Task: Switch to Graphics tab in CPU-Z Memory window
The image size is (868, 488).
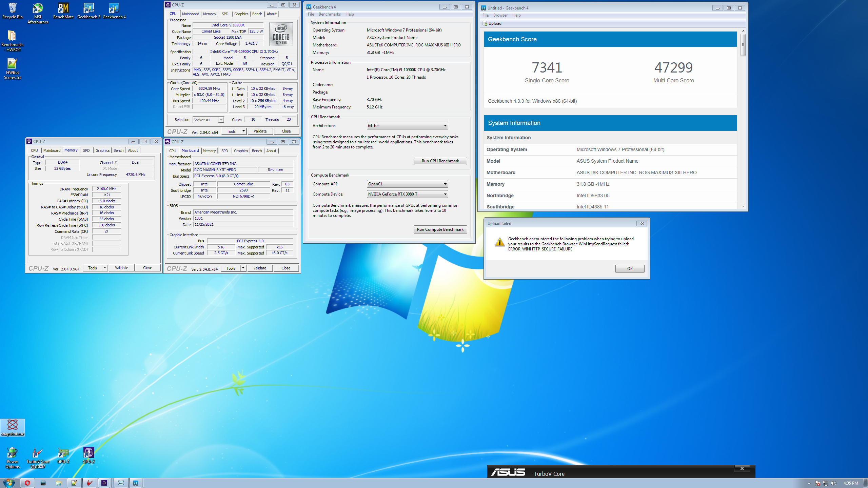Action: [102, 150]
